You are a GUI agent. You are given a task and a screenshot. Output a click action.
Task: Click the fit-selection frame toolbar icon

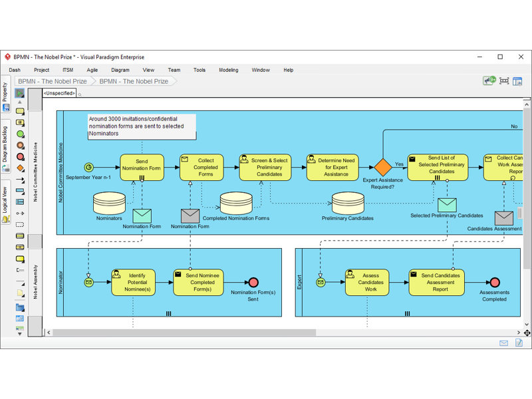pyautogui.click(x=504, y=81)
